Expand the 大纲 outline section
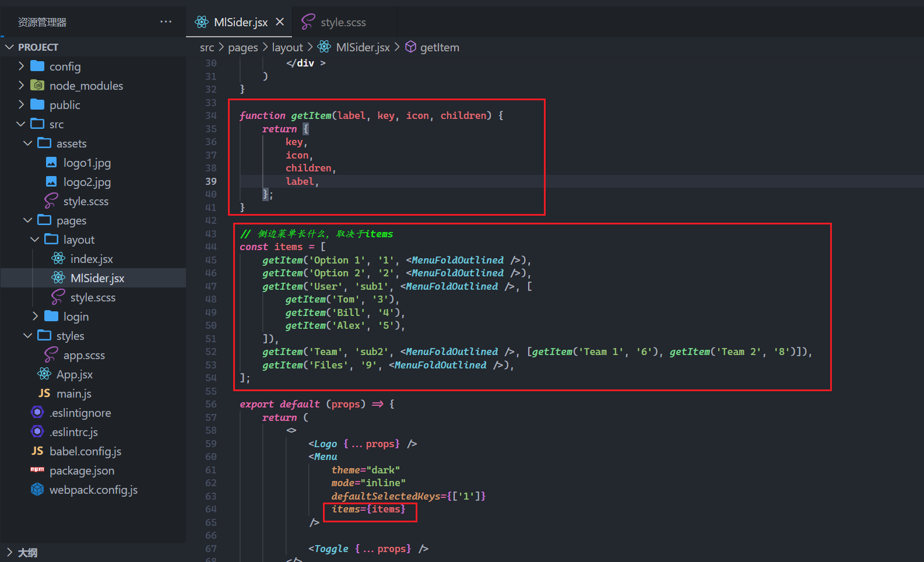This screenshot has height=562, width=924. coord(9,552)
